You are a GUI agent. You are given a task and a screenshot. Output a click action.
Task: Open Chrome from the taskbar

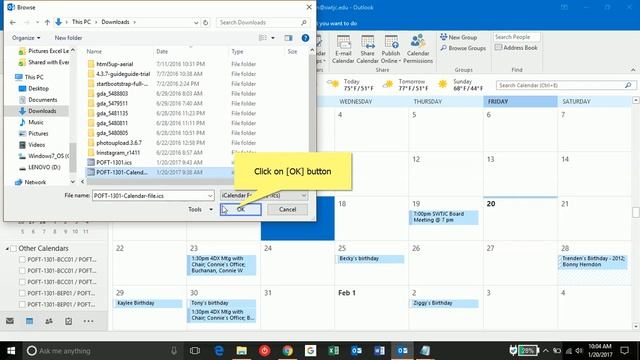tap(287, 351)
